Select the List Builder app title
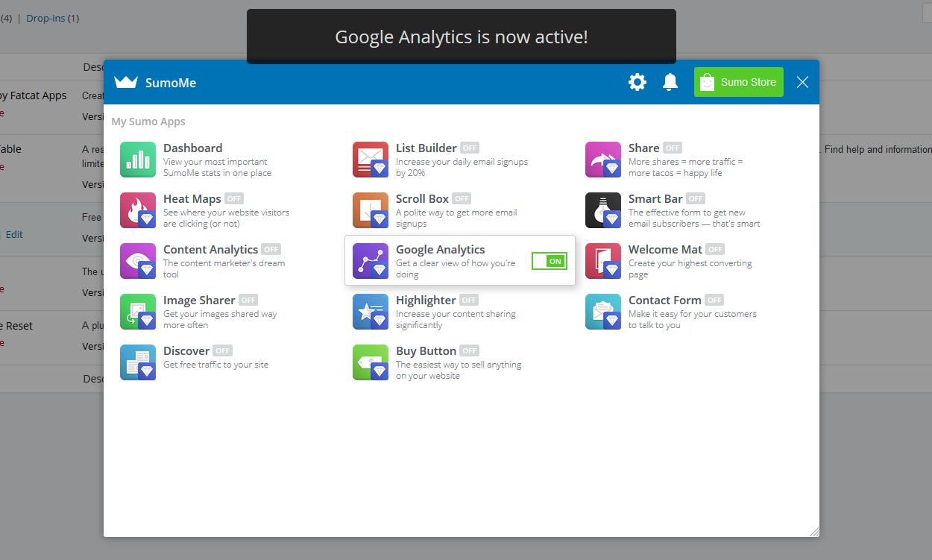This screenshot has height=560, width=932. (x=426, y=148)
